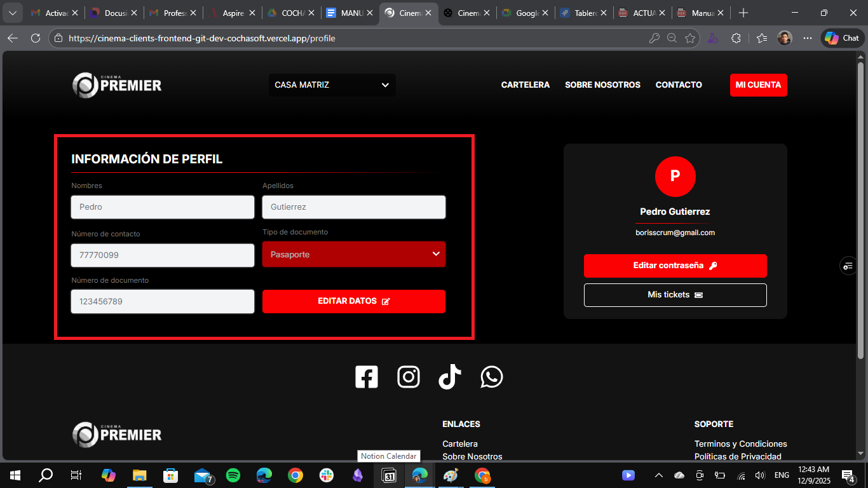868x488 pixels.
Task: Open Terminos y Condiciones footer link
Action: (x=740, y=444)
